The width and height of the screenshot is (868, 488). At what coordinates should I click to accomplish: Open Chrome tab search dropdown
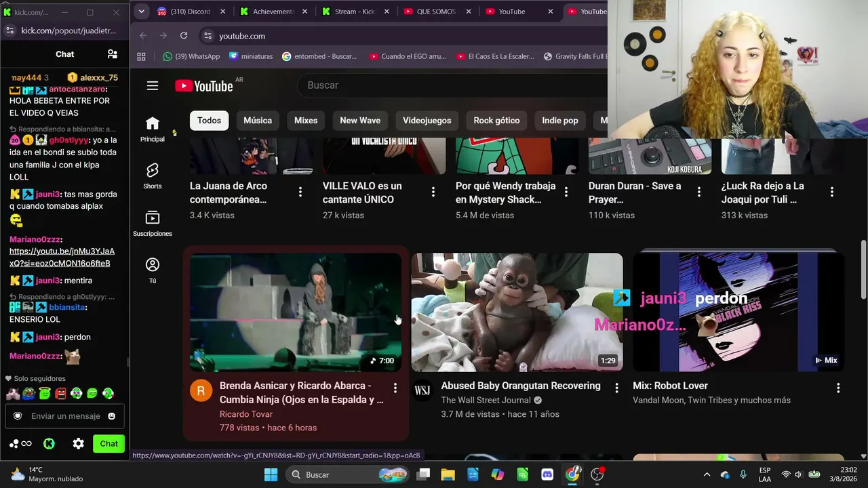click(141, 12)
